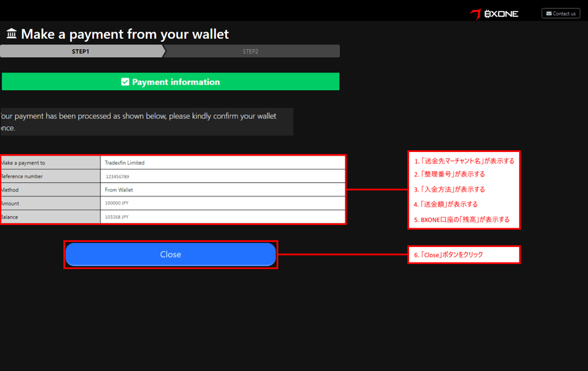
Task: Click annotation 6 about Close button
Action: [449, 255]
